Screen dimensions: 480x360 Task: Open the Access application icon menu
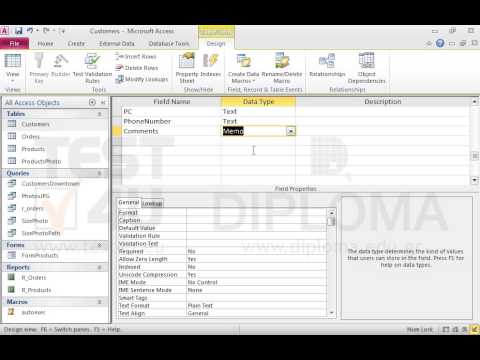pos(5,31)
